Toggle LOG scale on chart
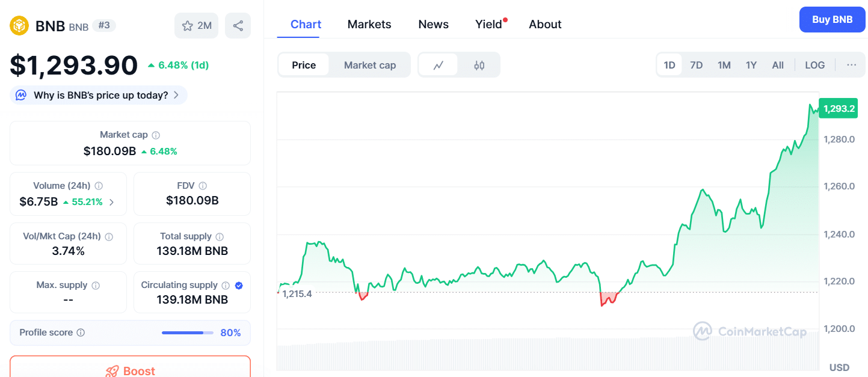 (x=814, y=65)
